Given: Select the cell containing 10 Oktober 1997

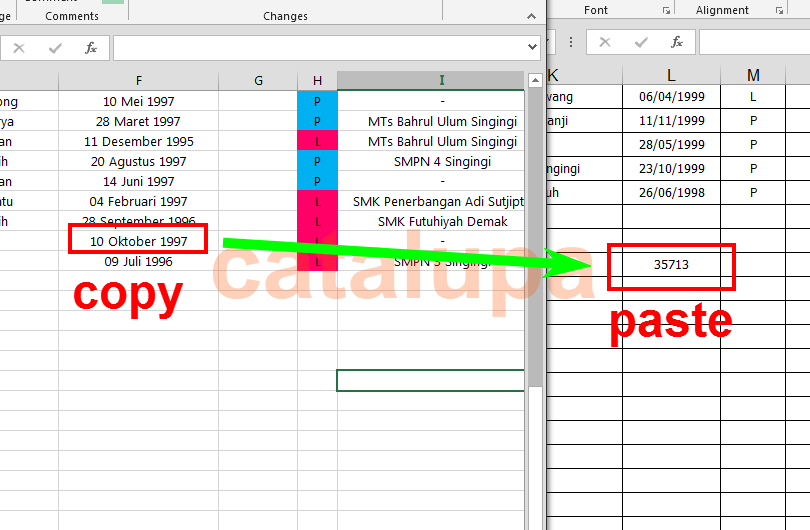Looking at the screenshot, I should [x=138, y=241].
